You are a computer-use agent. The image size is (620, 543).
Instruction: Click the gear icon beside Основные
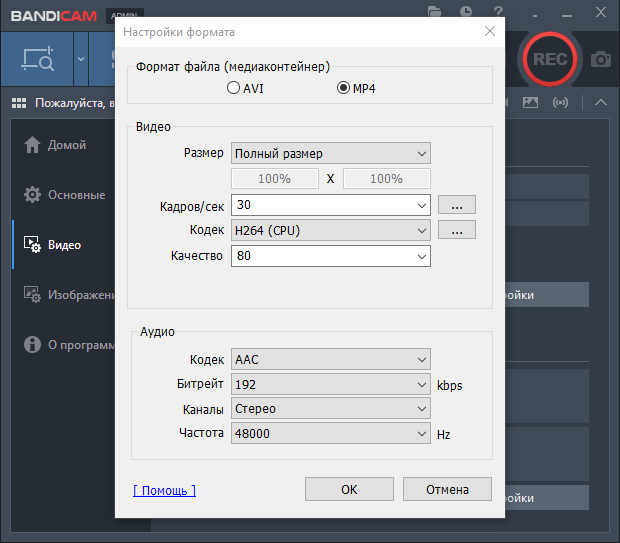(x=32, y=195)
